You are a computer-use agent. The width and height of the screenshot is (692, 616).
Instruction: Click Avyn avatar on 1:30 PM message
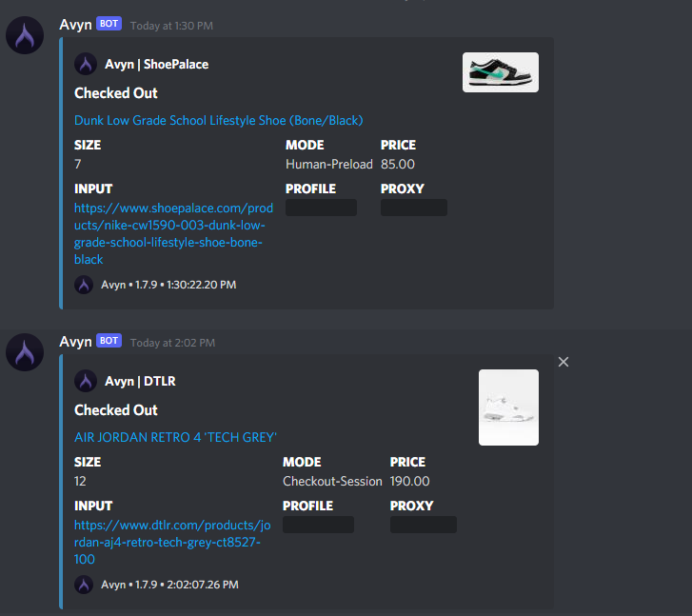tap(25, 35)
